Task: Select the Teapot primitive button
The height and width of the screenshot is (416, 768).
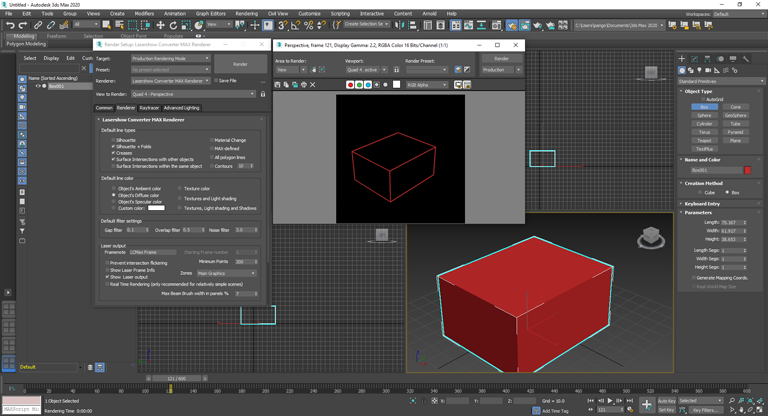Action: pyautogui.click(x=704, y=140)
